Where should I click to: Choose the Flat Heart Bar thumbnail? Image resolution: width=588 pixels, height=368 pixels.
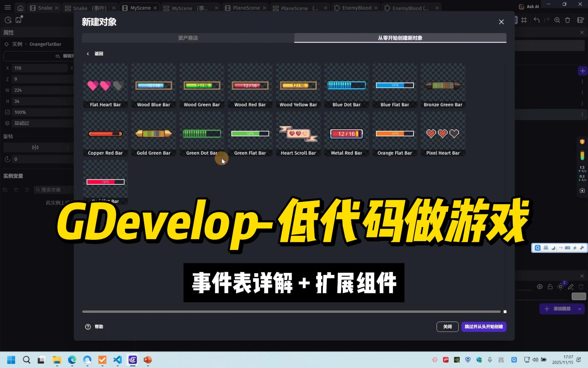click(x=105, y=86)
